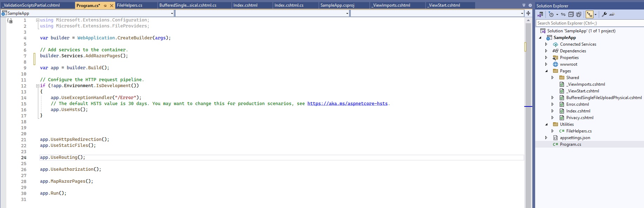Open tab settings gear icon
The width and height of the screenshot is (644, 208).
click(530, 5)
